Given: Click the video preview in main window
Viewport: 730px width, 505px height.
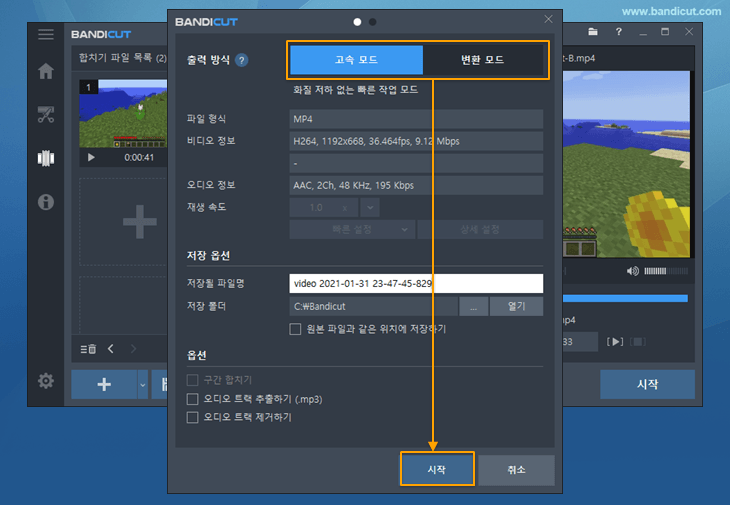Looking at the screenshot, I should click(626, 164).
